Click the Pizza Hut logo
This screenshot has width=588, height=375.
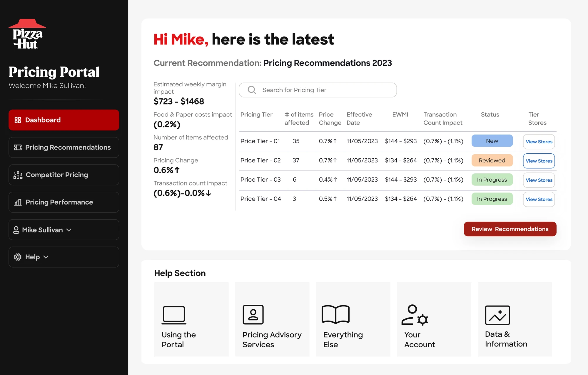[27, 34]
